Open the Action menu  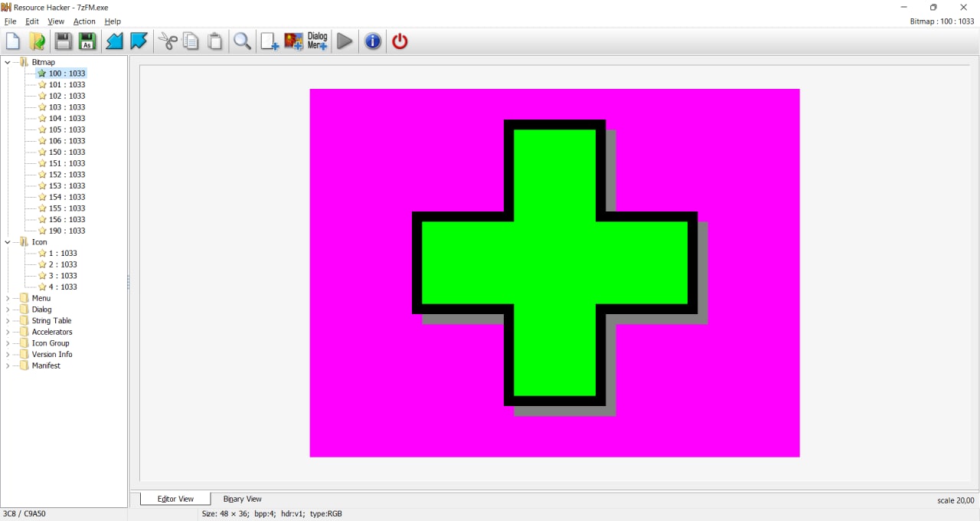tap(84, 21)
